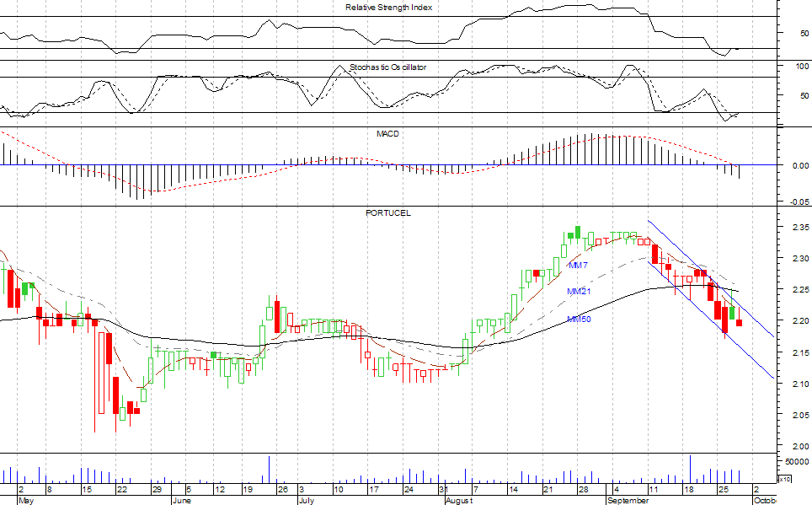Click date label 2 above October

tap(756, 490)
